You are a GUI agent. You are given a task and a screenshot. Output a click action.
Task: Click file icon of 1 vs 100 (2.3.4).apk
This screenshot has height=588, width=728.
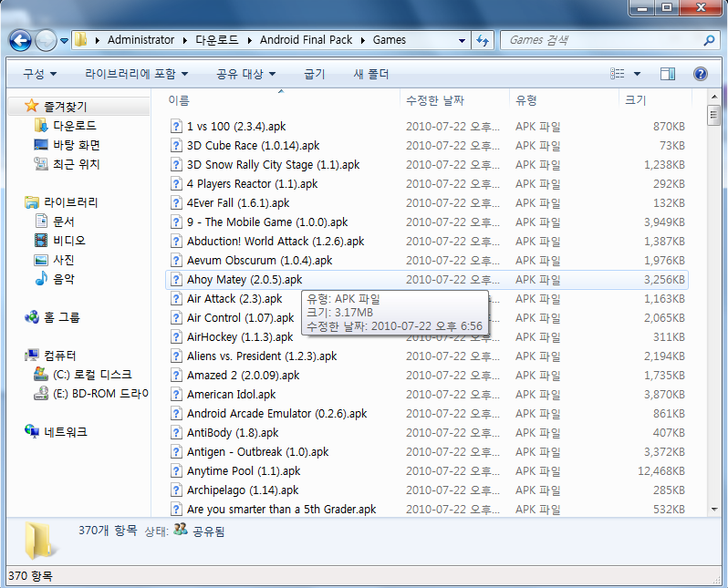tap(176, 126)
